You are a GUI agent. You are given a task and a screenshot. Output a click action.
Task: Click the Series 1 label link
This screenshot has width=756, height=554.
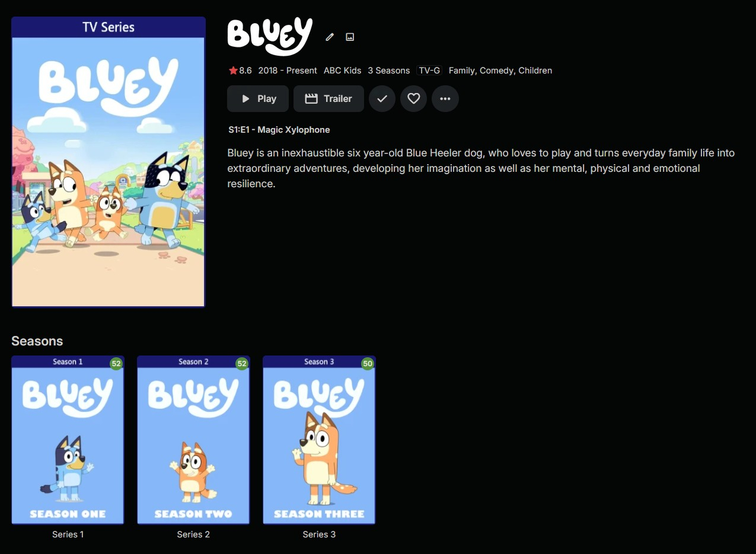pyautogui.click(x=68, y=534)
